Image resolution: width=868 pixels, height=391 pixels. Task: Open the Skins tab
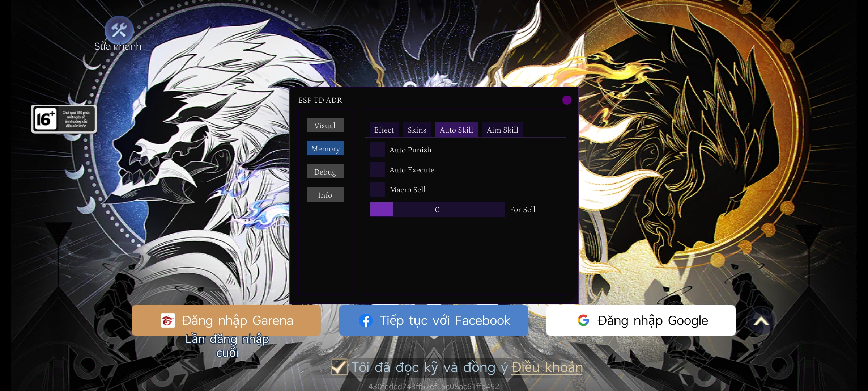tap(417, 130)
